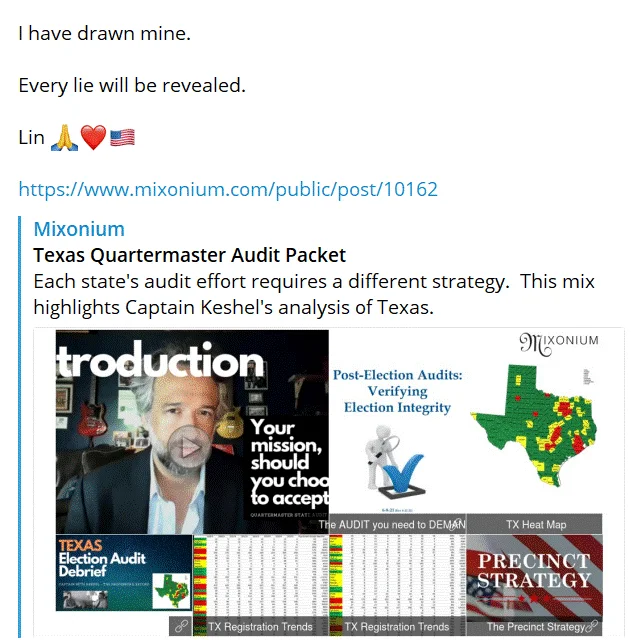Click the folded hands emoji
Image resolution: width=640 pixels, height=640 pixels.
pos(64,138)
